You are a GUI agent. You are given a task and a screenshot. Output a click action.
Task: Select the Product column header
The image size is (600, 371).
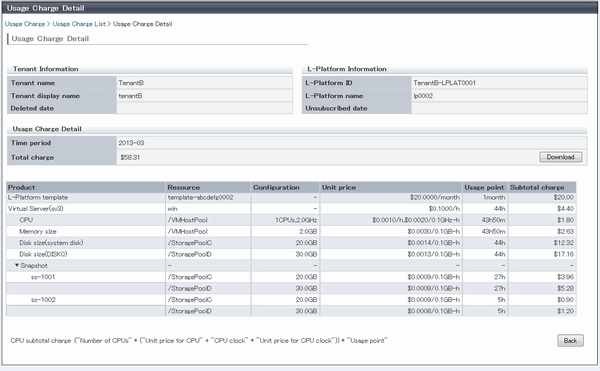(86, 187)
